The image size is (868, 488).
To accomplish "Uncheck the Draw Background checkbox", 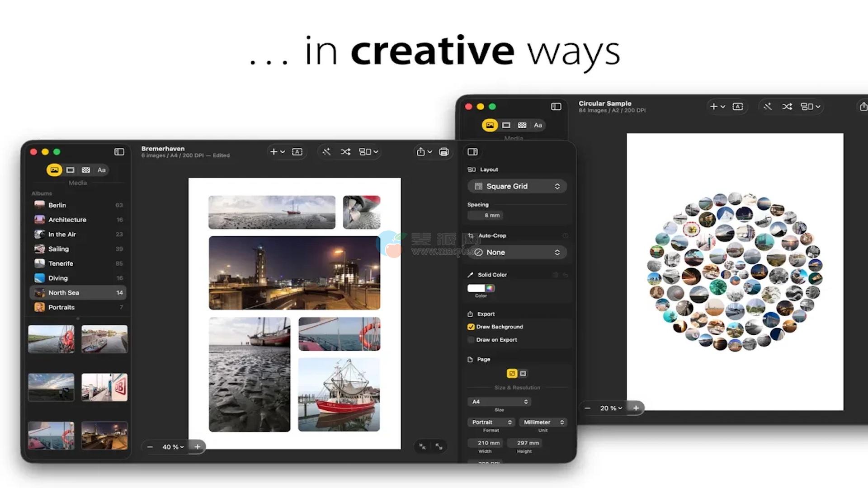I will (471, 327).
